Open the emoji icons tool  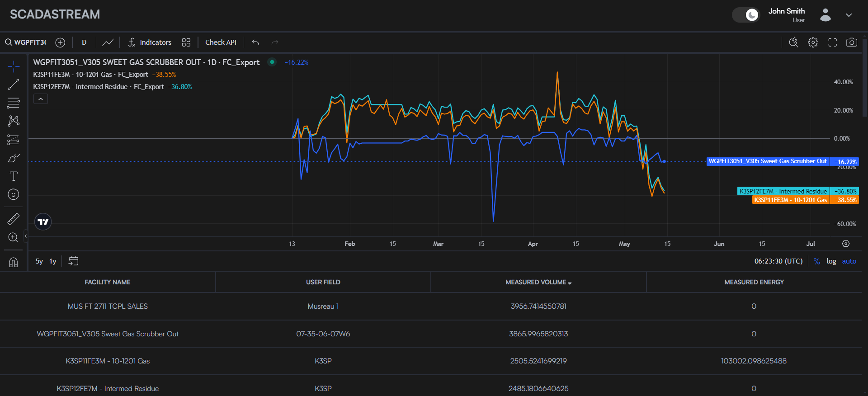coord(14,194)
